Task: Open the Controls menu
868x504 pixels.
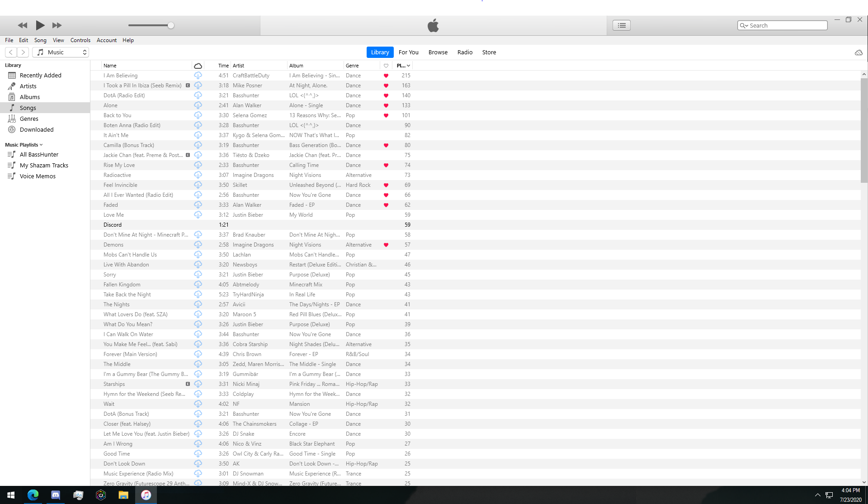Action: (80, 40)
